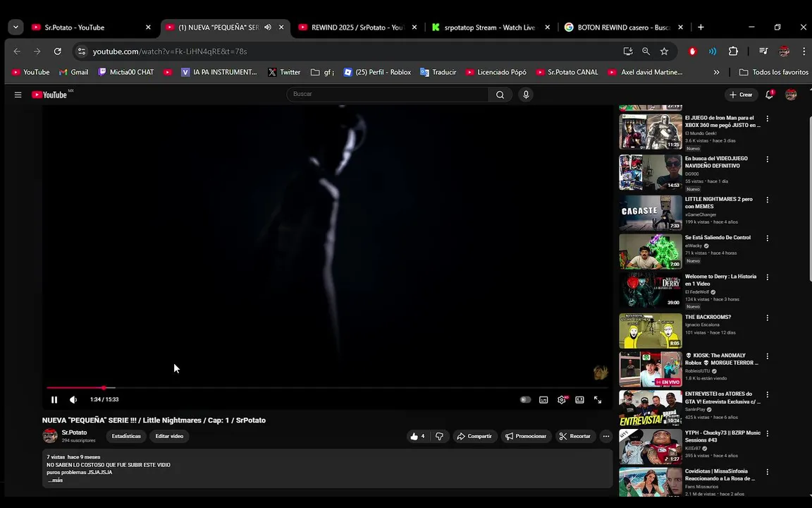
Task: Open options for LITTLE NIGHTMARES 2 memes video
Action: coord(768,200)
